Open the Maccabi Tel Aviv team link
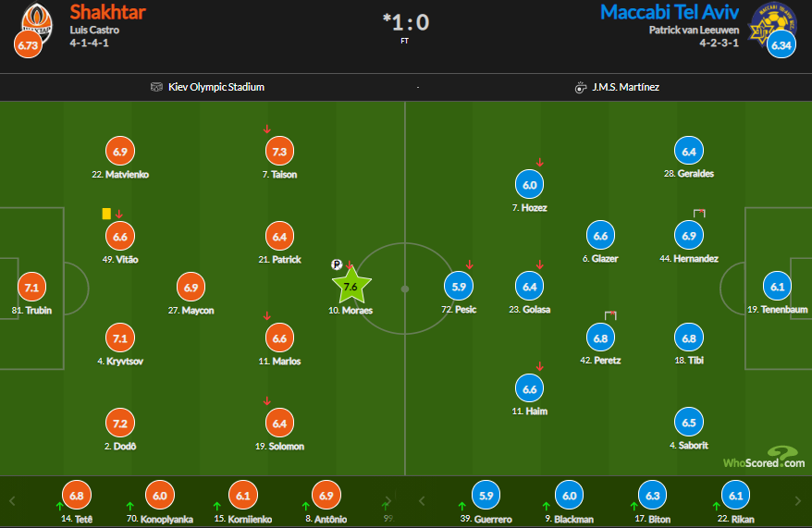 [x=669, y=12]
